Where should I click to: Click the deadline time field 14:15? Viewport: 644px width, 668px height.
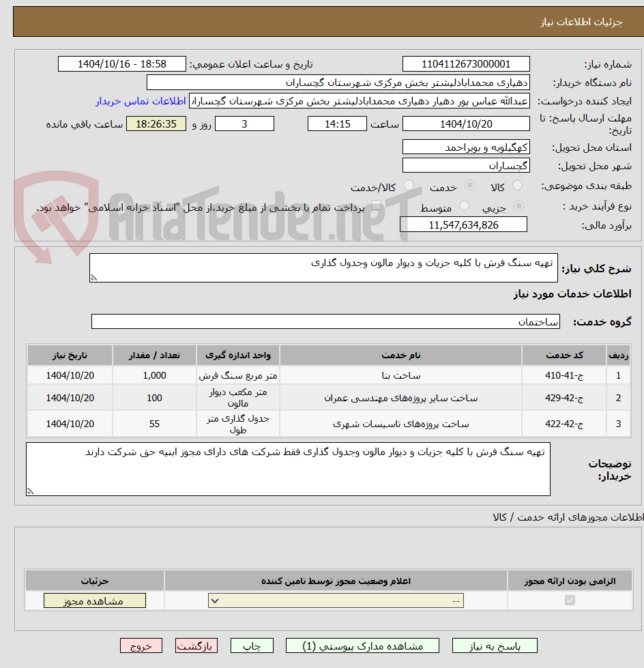[x=337, y=124]
